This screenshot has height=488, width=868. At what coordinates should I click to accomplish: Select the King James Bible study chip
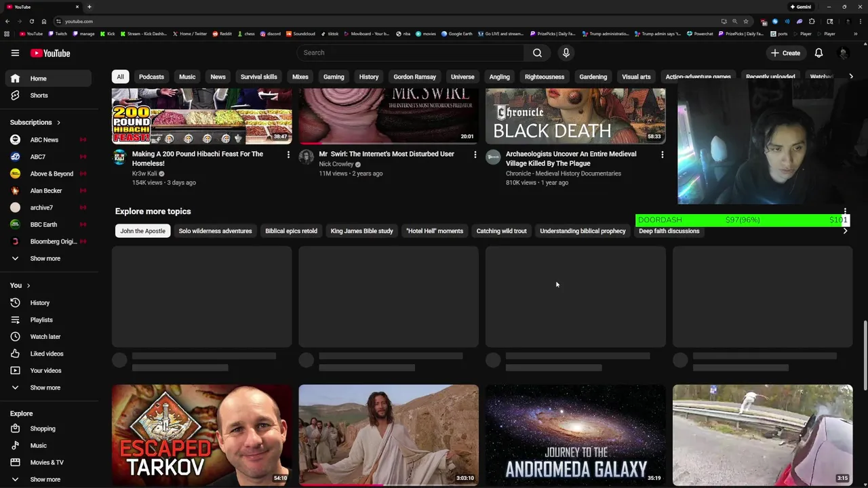[x=361, y=231]
